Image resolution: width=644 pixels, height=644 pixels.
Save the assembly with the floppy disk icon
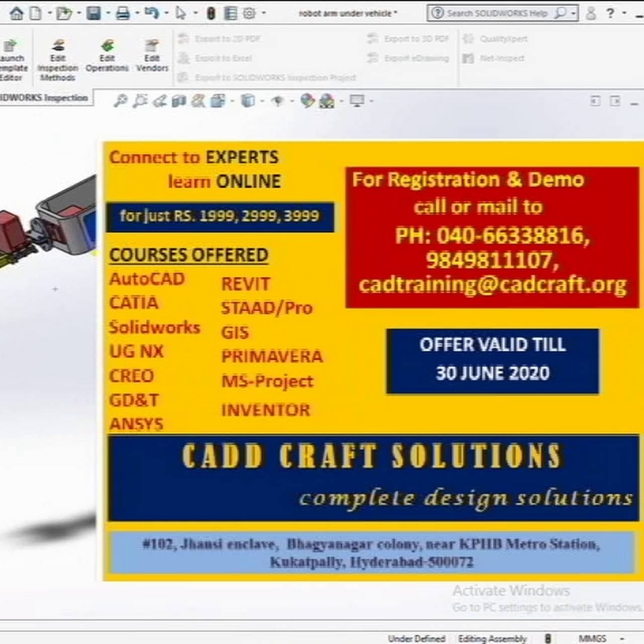(x=94, y=13)
